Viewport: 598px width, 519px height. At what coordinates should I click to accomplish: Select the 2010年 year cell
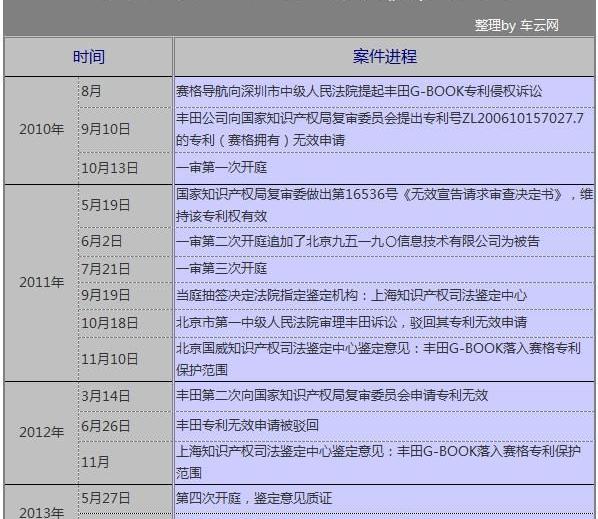(41, 130)
